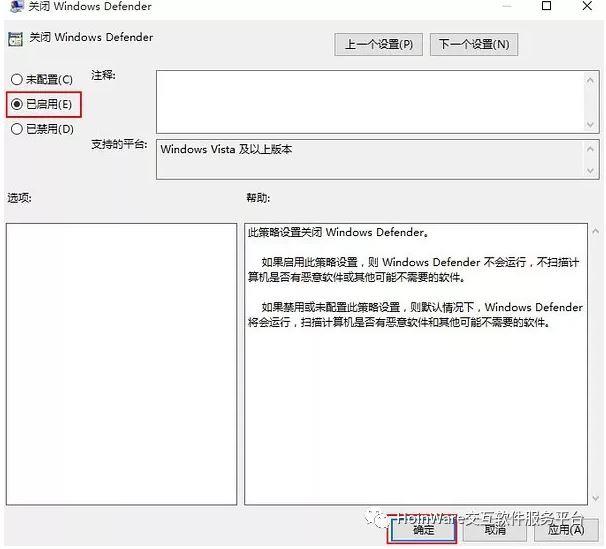Viewport: 606px width, 549px height.
Task: Click inside the empty 选项 options panel
Action: click(120, 360)
